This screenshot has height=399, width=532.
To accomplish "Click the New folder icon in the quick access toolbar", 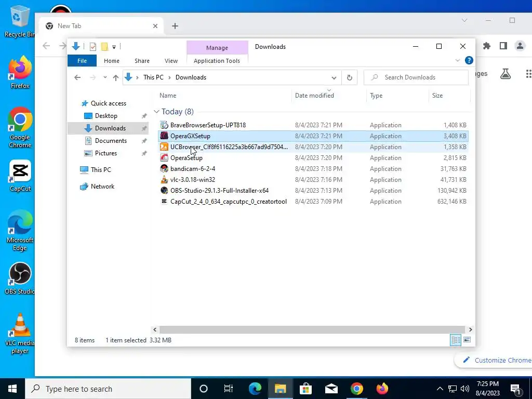I will click(105, 47).
